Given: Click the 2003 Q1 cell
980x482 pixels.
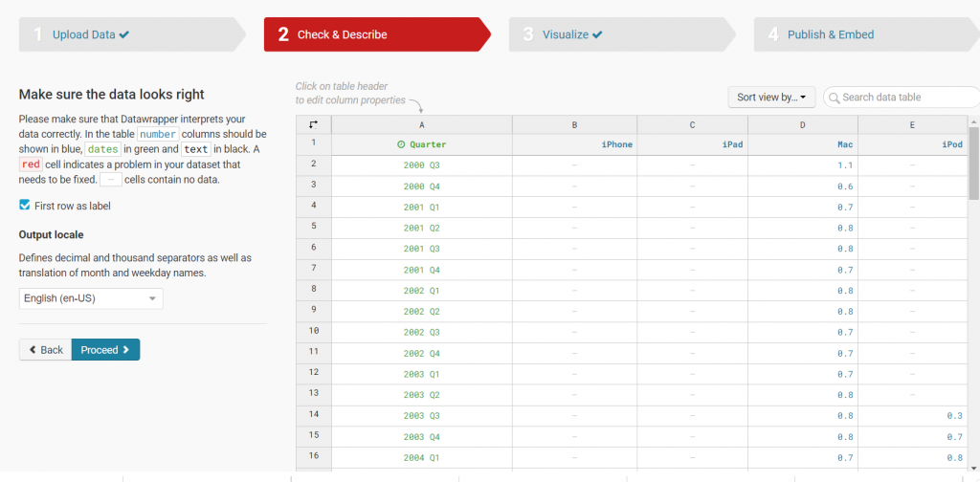Looking at the screenshot, I should tap(422, 375).
